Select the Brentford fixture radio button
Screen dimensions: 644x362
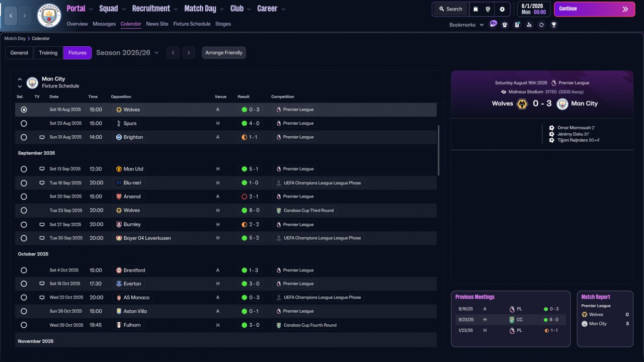pyautogui.click(x=24, y=270)
